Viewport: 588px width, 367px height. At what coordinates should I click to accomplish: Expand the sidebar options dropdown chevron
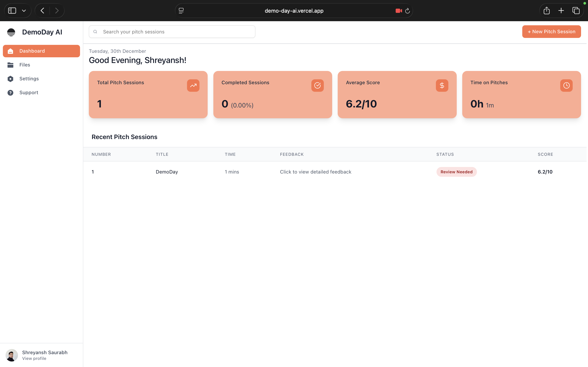[24, 11]
